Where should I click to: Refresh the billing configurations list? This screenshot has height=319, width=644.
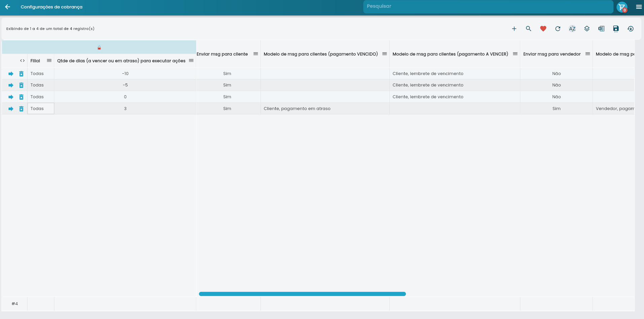558,29
